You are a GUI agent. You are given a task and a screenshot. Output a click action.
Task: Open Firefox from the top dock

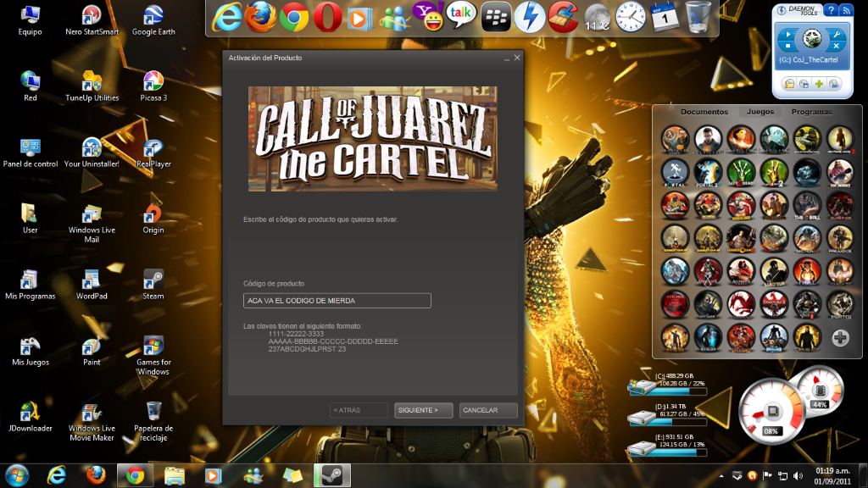point(260,17)
